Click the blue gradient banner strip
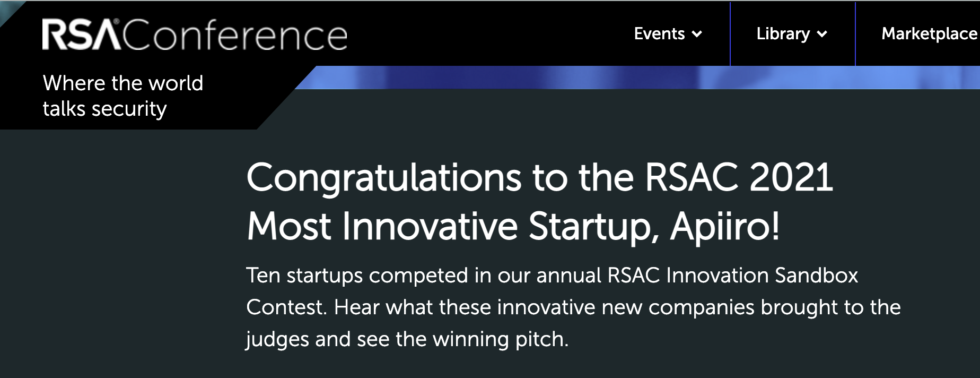 click(636, 78)
